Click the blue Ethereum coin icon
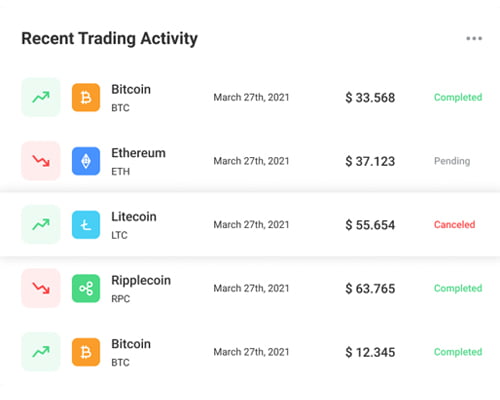This screenshot has height=400, width=500. click(x=86, y=161)
